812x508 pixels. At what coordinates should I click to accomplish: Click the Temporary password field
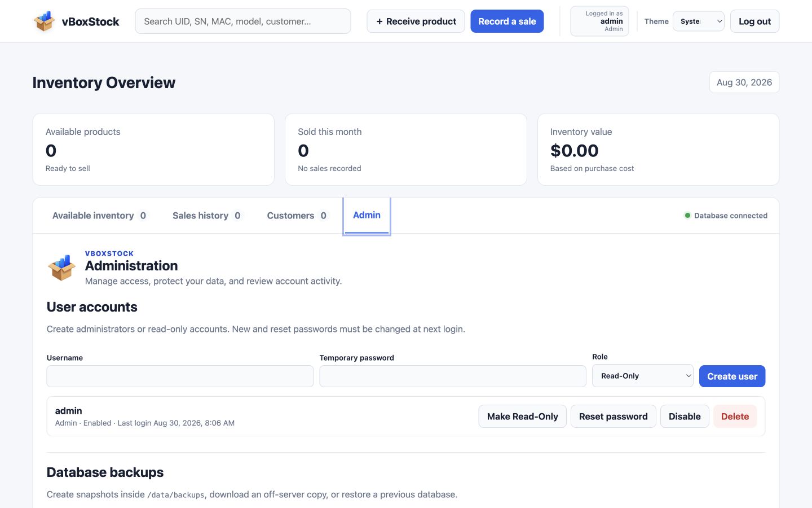(x=453, y=376)
